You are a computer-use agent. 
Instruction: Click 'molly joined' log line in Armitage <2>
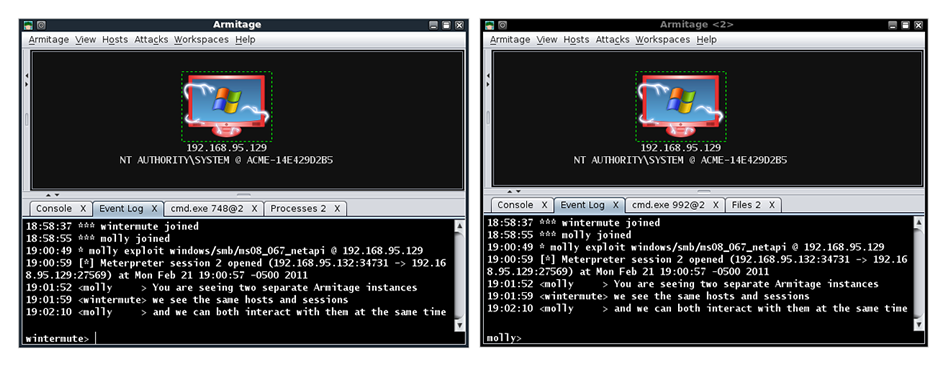[x=559, y=235]
